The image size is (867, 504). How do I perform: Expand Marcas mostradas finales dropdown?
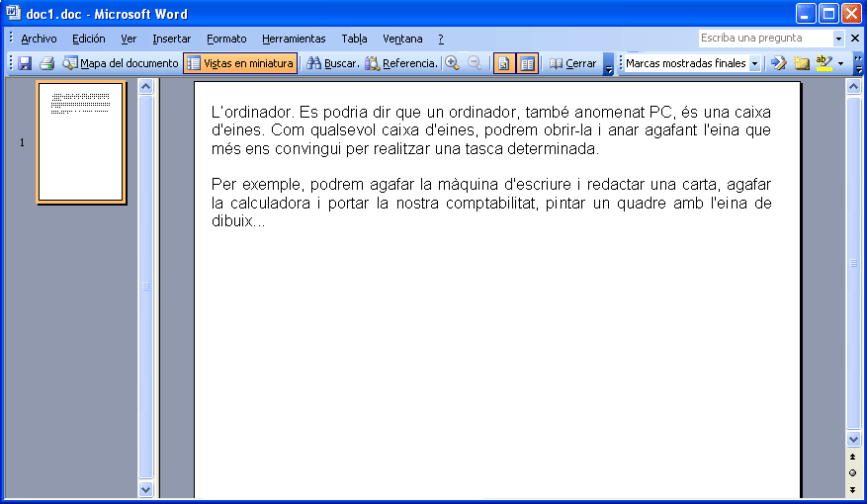click(x=754, y=63)
